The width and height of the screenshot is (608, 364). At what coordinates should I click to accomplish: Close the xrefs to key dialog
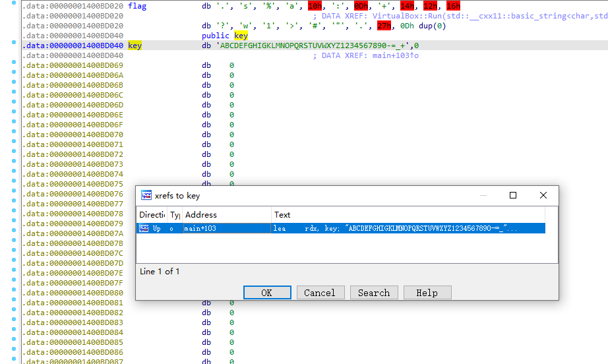(x=543, y=195)
